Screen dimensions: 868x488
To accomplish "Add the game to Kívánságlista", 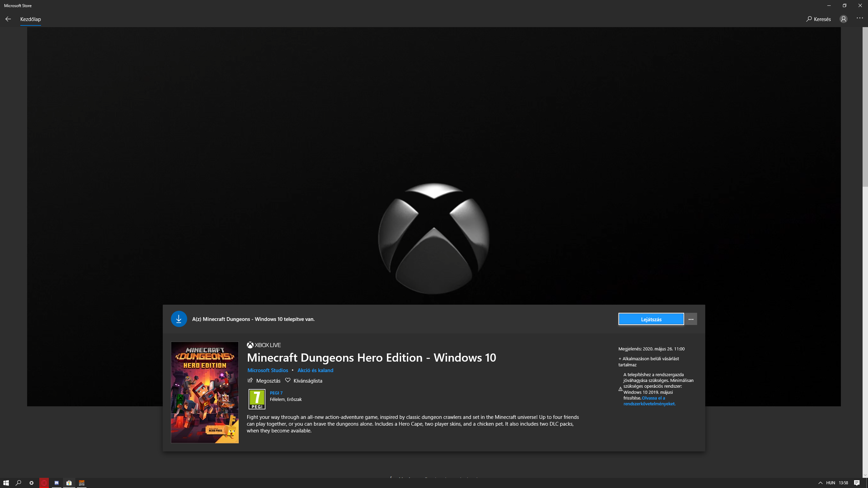I will point(304,381).
